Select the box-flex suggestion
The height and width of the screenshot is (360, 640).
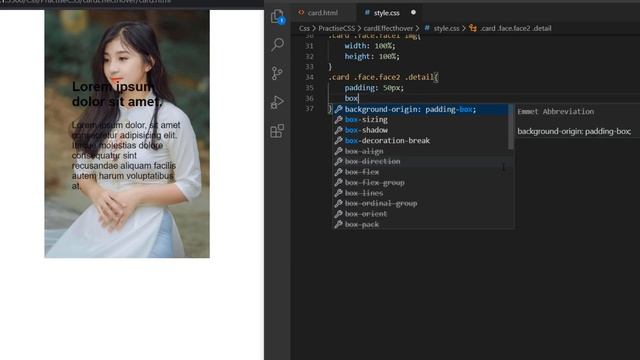(x=420, y=172)
